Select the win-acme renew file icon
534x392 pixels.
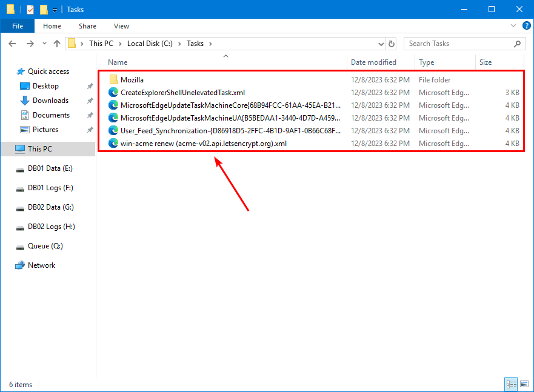113,144
